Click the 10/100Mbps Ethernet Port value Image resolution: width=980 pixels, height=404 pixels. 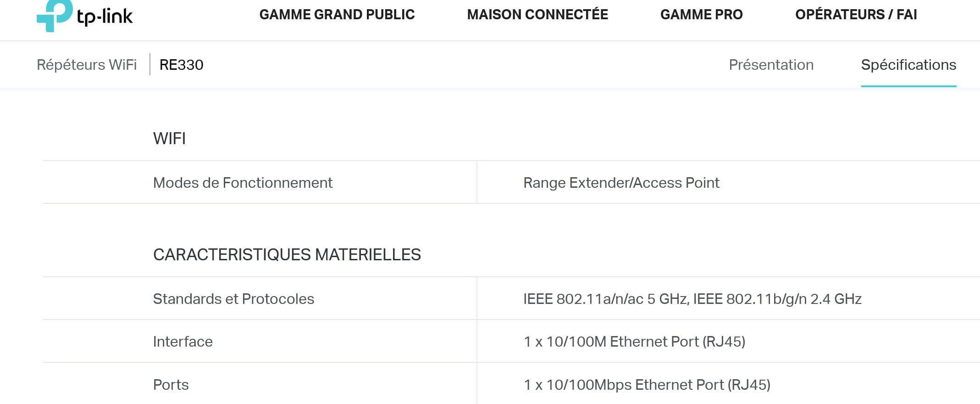click(647, 385)
